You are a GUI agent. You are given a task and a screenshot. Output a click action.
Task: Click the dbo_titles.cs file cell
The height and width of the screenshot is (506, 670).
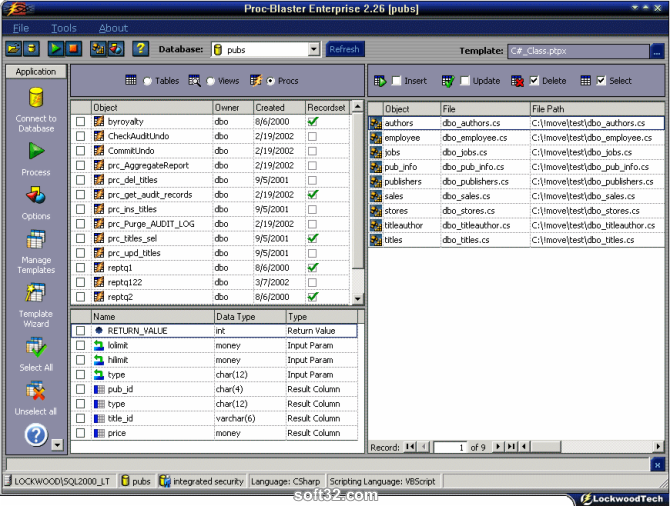point(485,240)
